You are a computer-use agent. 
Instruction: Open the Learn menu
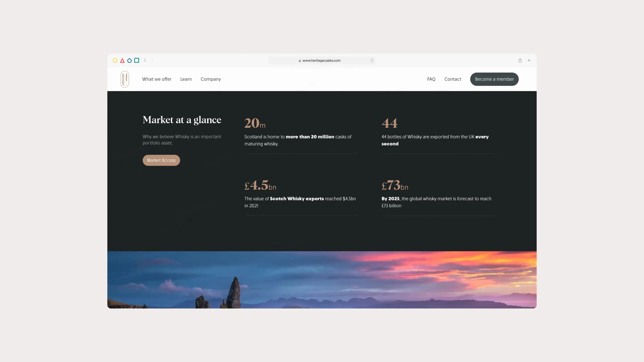(x=186, y=79)
